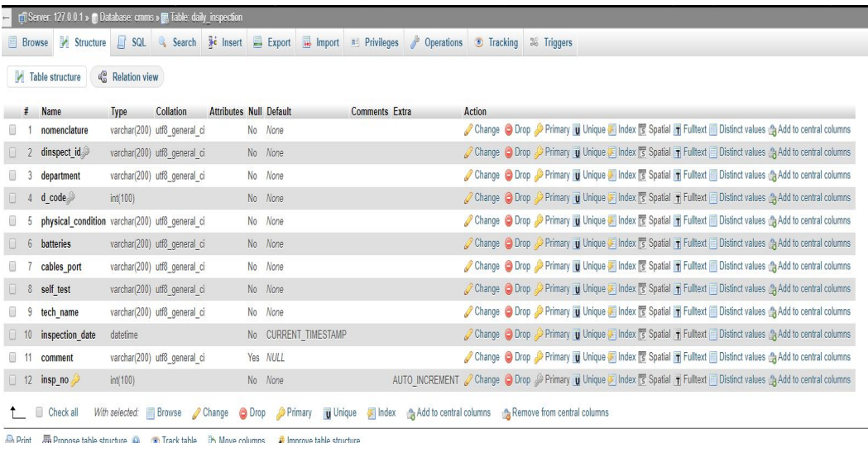This screenshot has width=868, height=458.
Task: Click the CURRENT_TIMESTAMP default value
Action: point(306,335)
